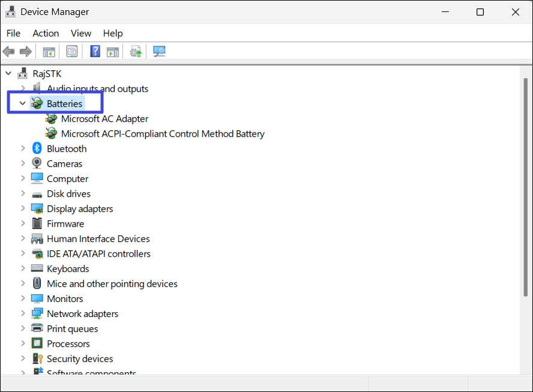Image resolution: width=533 pixels, height=392 pixels.
Task: Select Microsoft AC Adapter device
Action: click(x=104, y=119)
